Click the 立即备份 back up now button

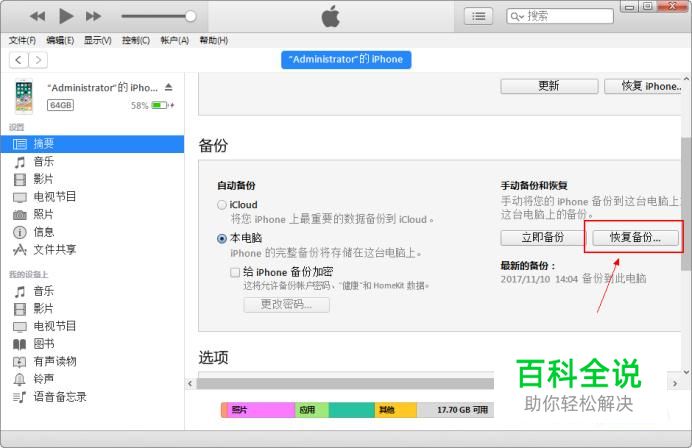[x=543, y=237]
